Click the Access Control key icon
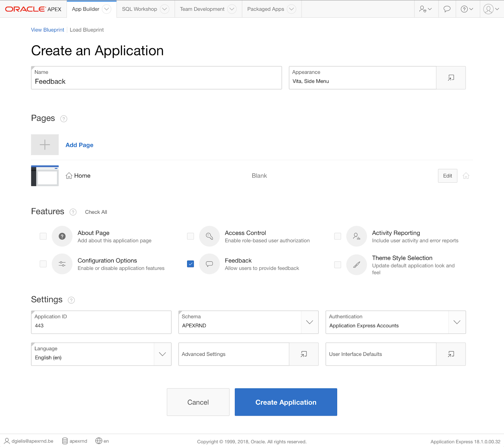 209,236
